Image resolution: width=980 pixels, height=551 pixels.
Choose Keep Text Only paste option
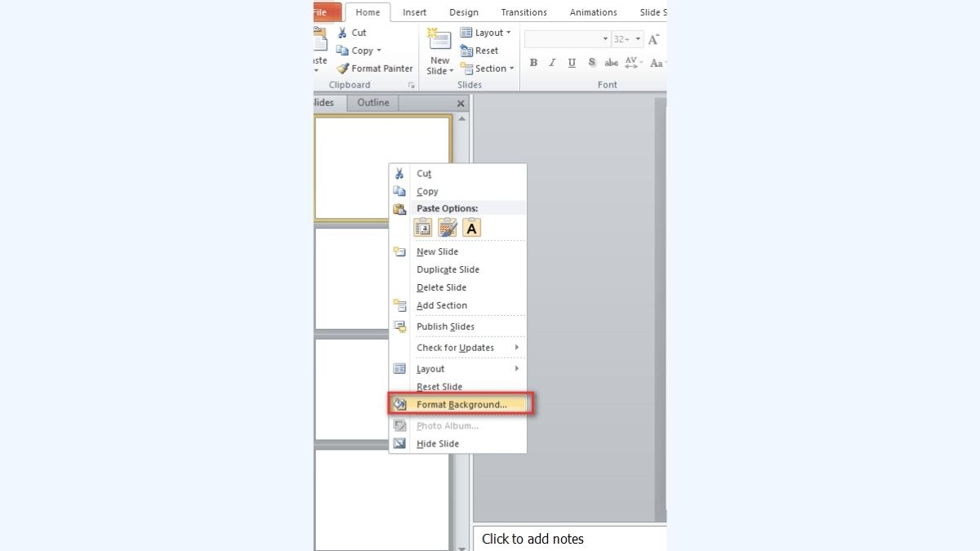click(472, 228)
